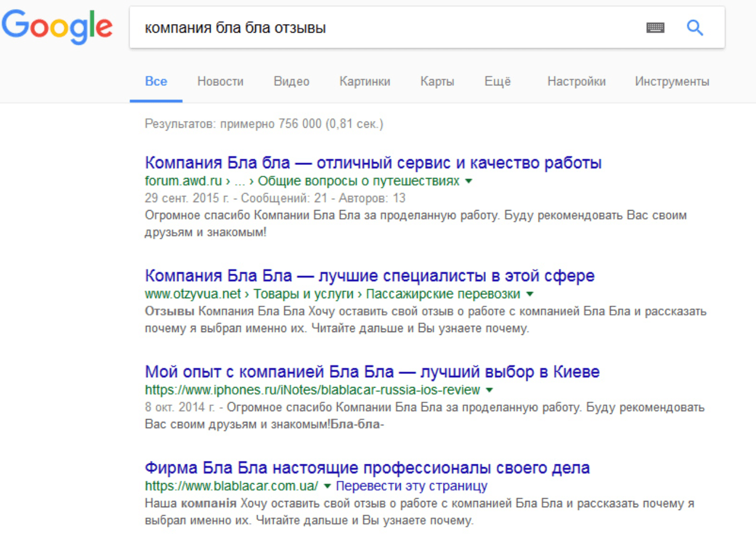Click snippet starting 'Наша компанія Хочу оставить'

(419, 512)
